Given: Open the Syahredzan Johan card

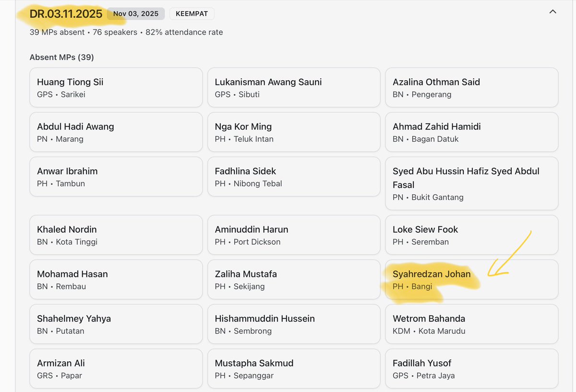Looking at the screenshot, I should (472, 279).
